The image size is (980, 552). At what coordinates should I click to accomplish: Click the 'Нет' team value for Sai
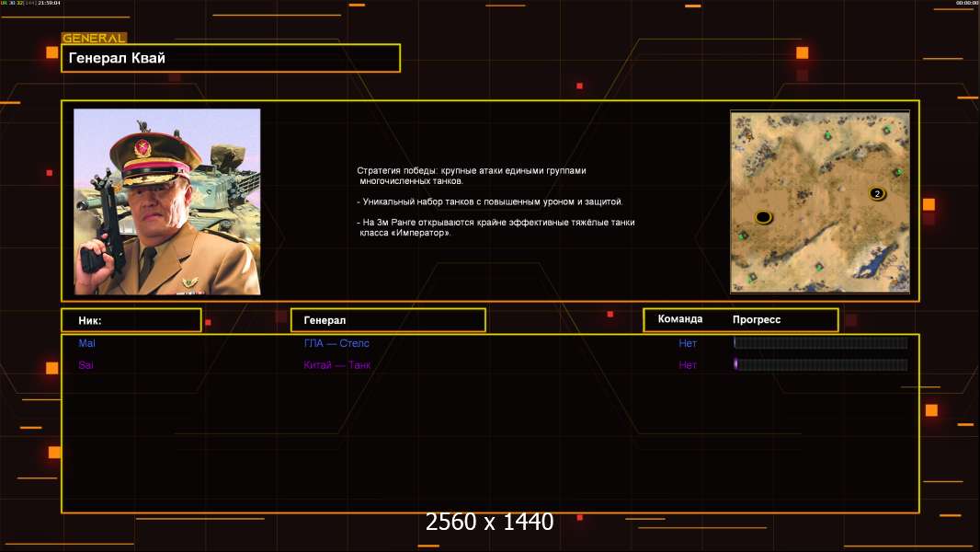688,365
